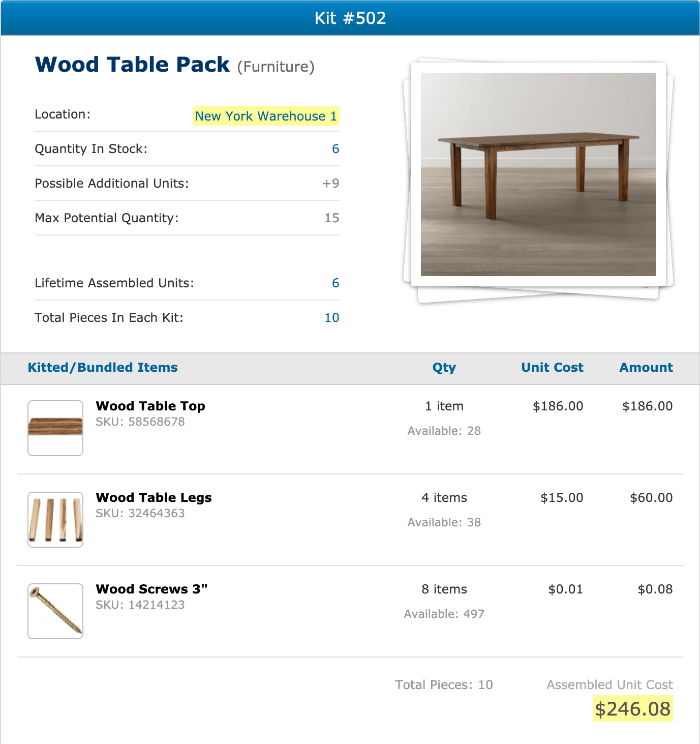
Task: Click the Wood Screws thumbnail image
Action: (x=55, y=611)
